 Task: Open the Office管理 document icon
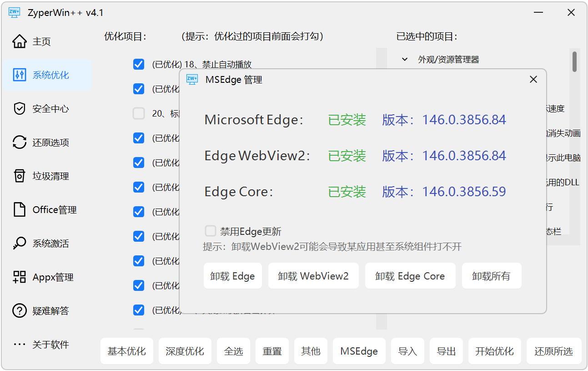(x=20, y=210)
